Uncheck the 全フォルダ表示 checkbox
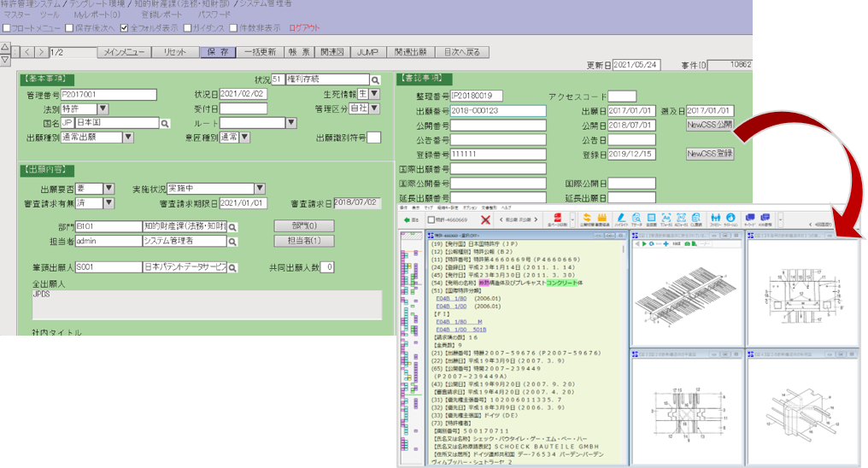The width and height of the screenshot is (868, 468). click(124, 27)
